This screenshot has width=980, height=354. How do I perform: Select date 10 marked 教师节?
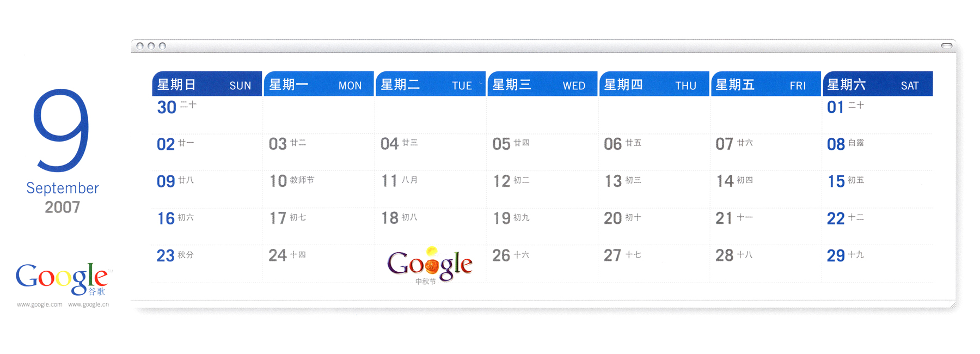278,181
